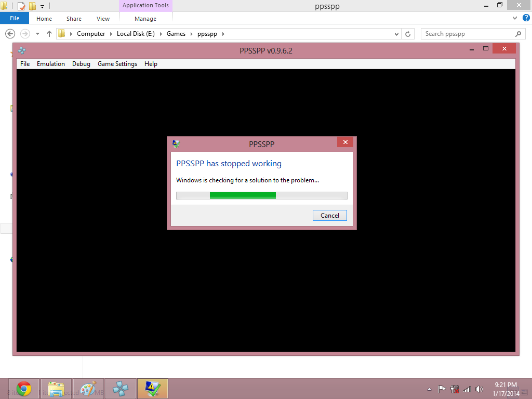Click the Properties quick access icon

[21, 6]
